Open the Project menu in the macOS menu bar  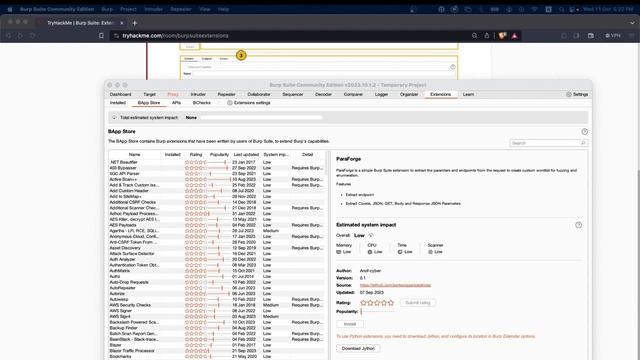pyautogui.click(x=128, y=9)
